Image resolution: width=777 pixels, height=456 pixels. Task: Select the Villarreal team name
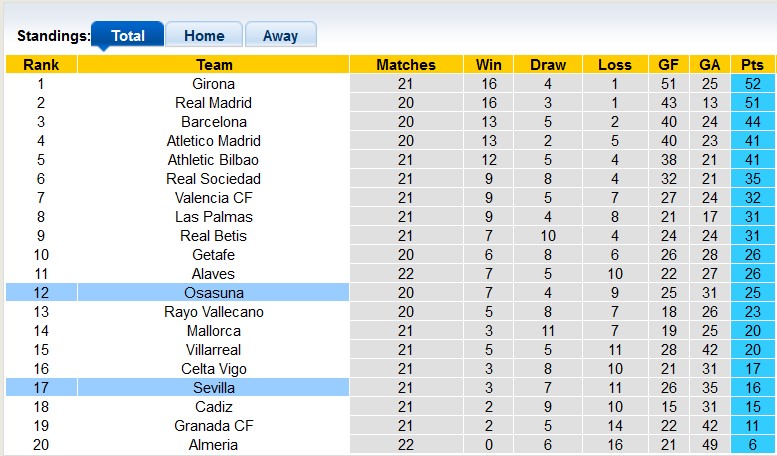tap(213, 350)
